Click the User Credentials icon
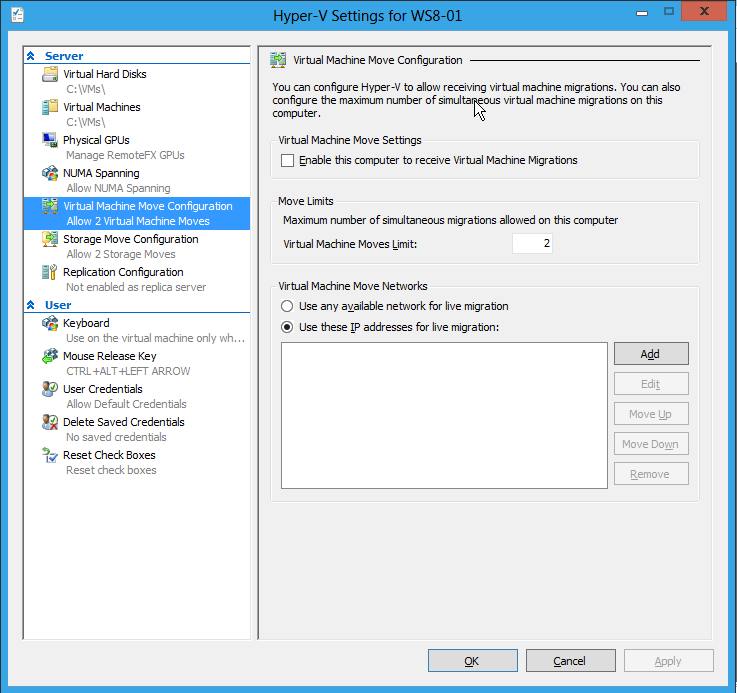 [x=50, y=389]
